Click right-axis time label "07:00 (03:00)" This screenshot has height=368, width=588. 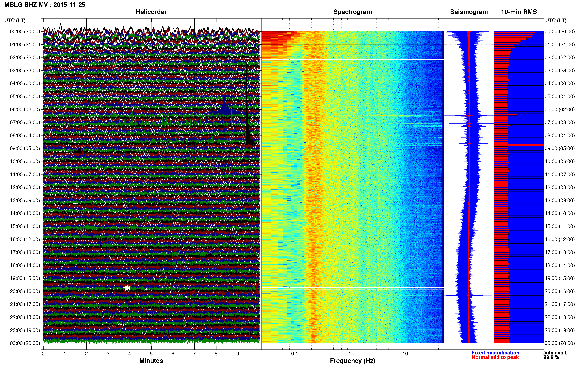560,122
